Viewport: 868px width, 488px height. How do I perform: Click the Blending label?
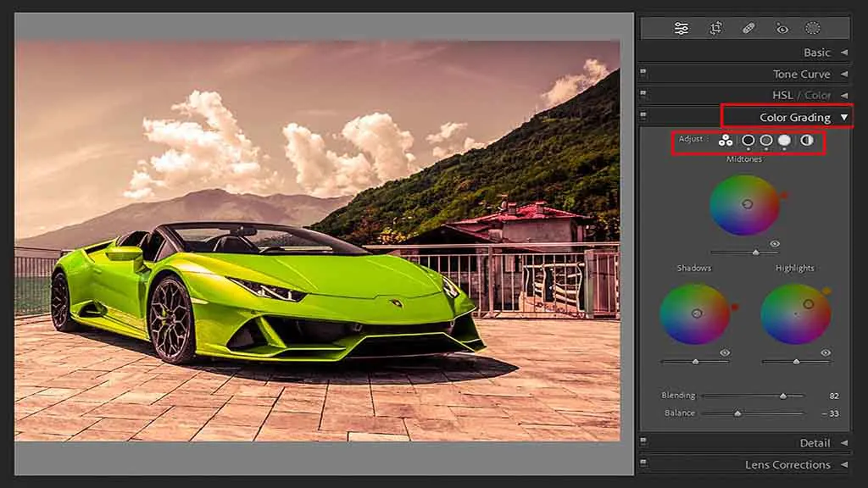point(678,396)
